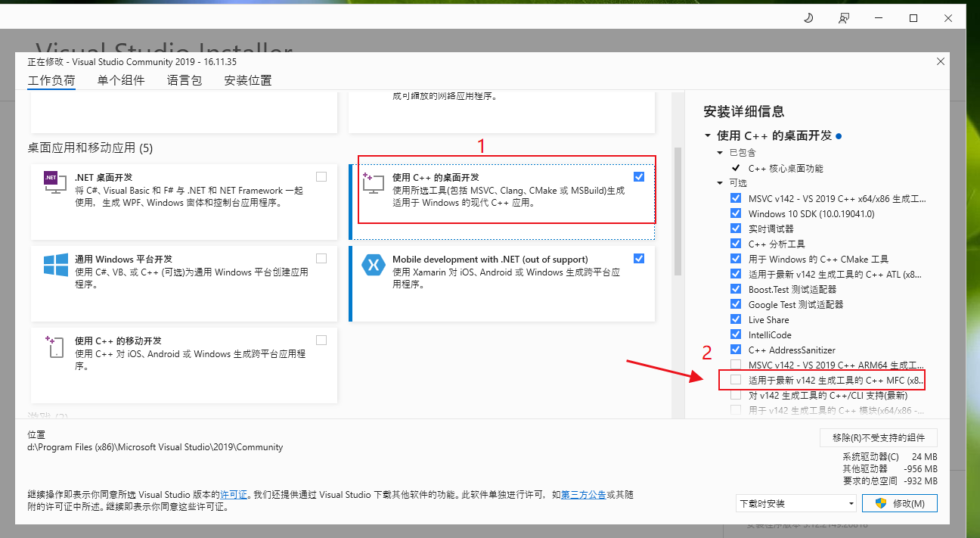The image size is (980, 538).
Task: Check the .NET 桌面开发 workload checkbox
Action: (321, 176)
